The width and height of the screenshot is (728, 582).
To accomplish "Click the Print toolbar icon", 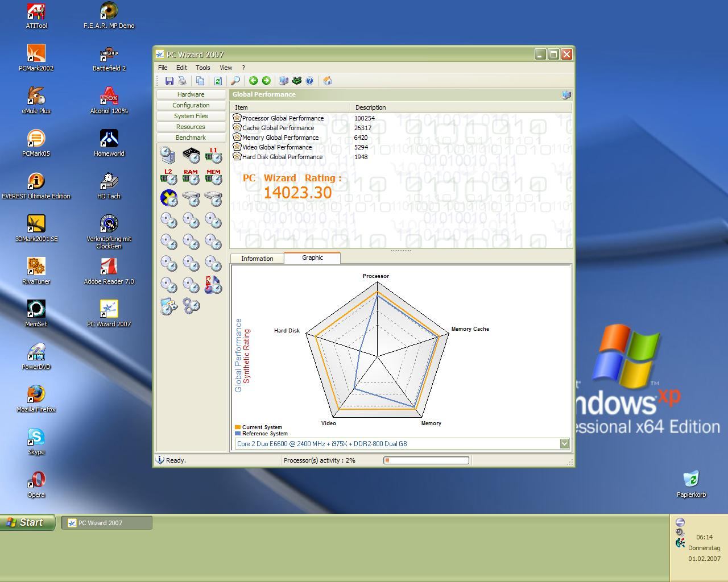I will pos(182,81).
